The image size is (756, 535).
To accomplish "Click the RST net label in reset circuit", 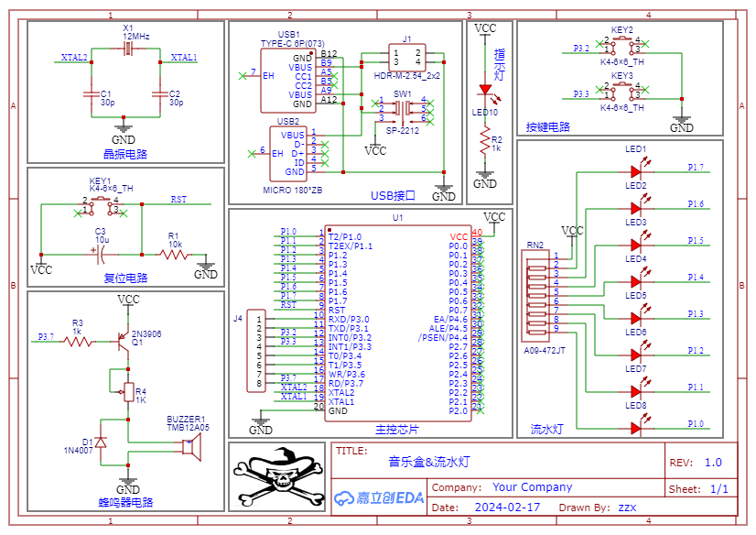I will 178,199.
